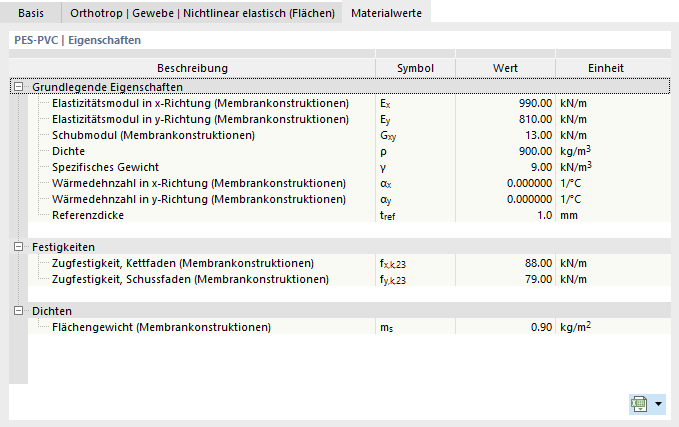Select the Materialwerte tab
Image resolution: width=679 pixels, height=427 pixels.
click(386, 13)
